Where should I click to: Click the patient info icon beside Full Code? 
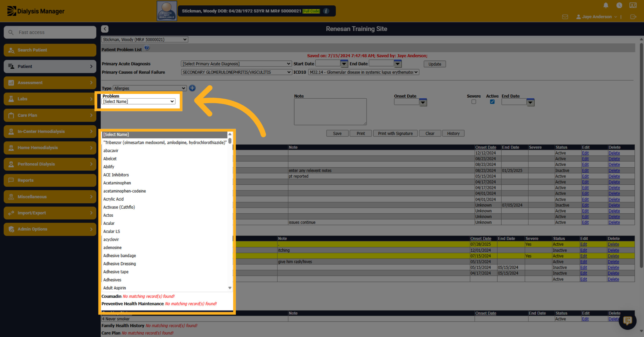point(326,11)
